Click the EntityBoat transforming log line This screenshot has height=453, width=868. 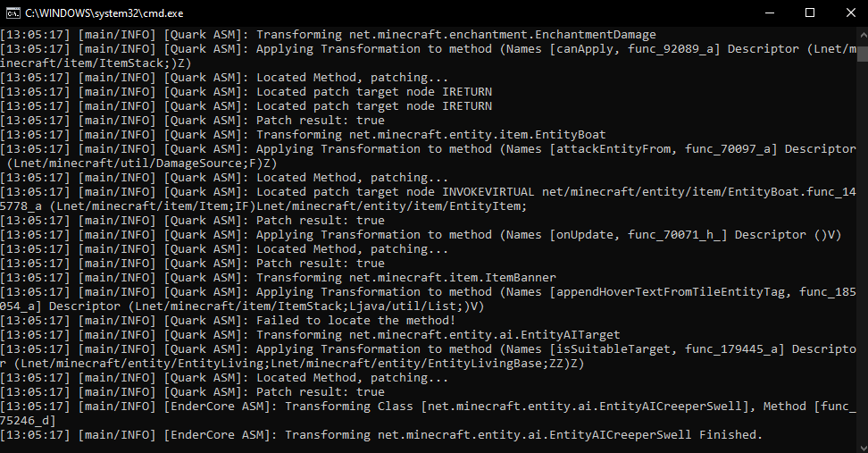click(303, 135)
